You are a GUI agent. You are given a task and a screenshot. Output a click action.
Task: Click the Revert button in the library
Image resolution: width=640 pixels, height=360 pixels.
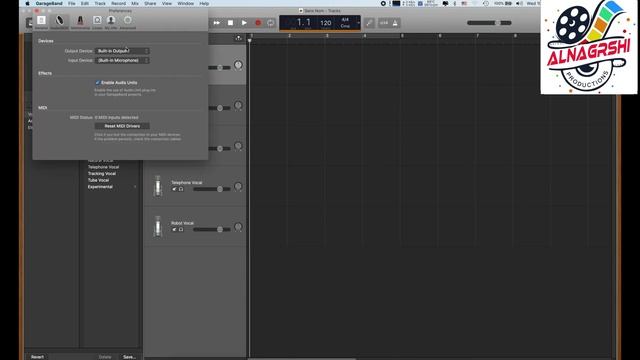click(37, 357)
